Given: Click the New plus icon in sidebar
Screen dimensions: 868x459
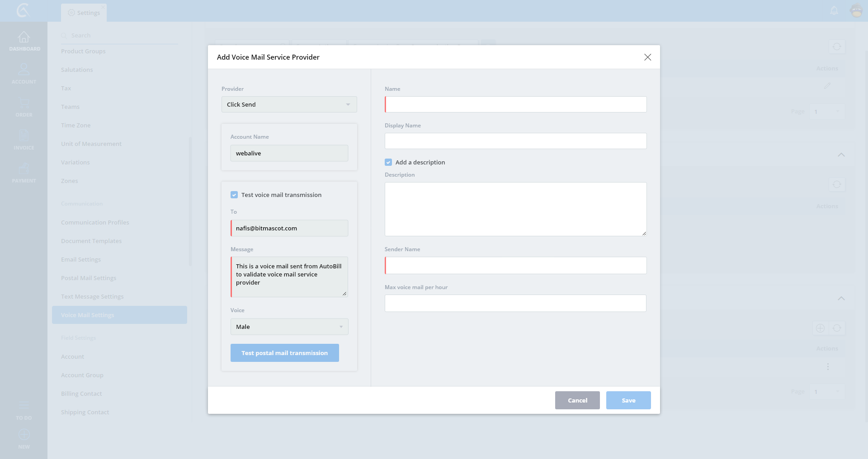Looking at the screenshot, I should pyautogui.click(x=24, y=435).
